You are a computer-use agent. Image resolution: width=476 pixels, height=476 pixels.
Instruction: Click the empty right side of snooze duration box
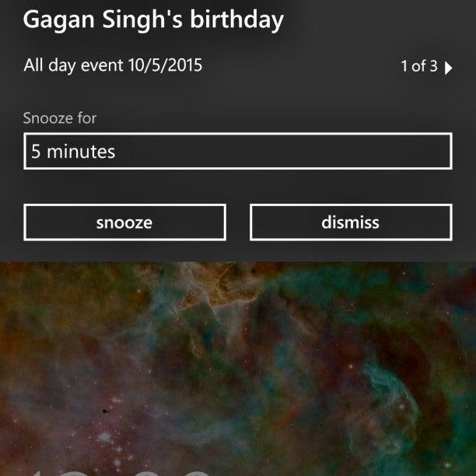coord(303,151)
